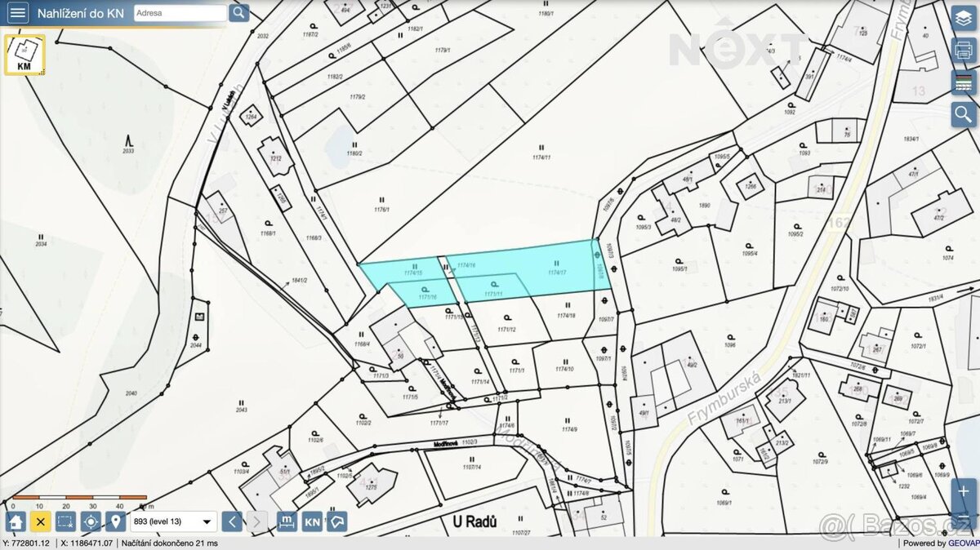
Task: Click the GEOVAP link in the footer
Action: 962,543
